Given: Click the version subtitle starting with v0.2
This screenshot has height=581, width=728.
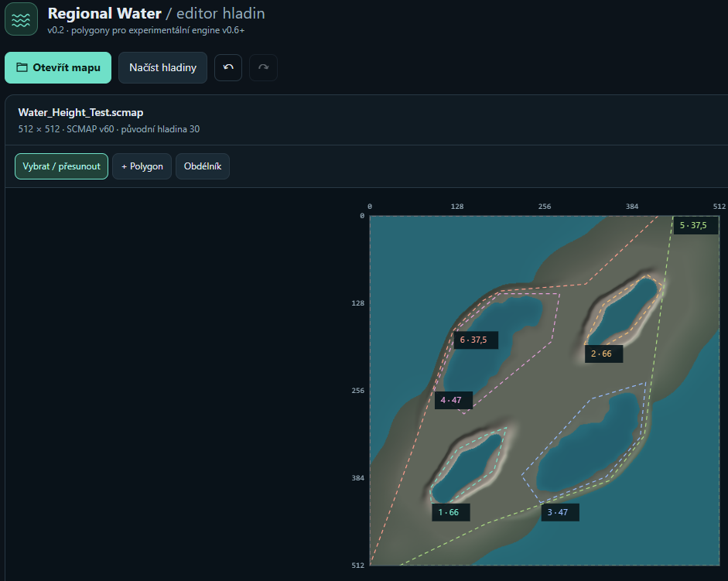Looking at the screenshot, I should [x=145, y=30].
